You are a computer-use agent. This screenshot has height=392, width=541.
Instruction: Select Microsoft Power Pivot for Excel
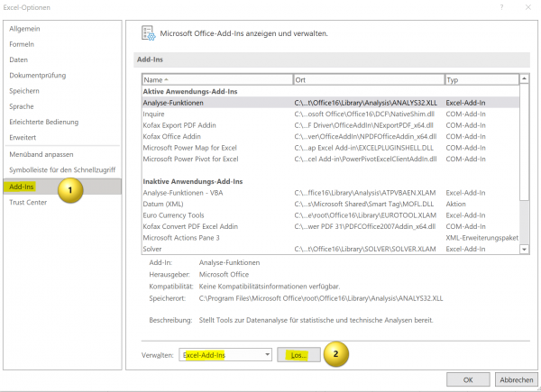click(x=330, y=159)
